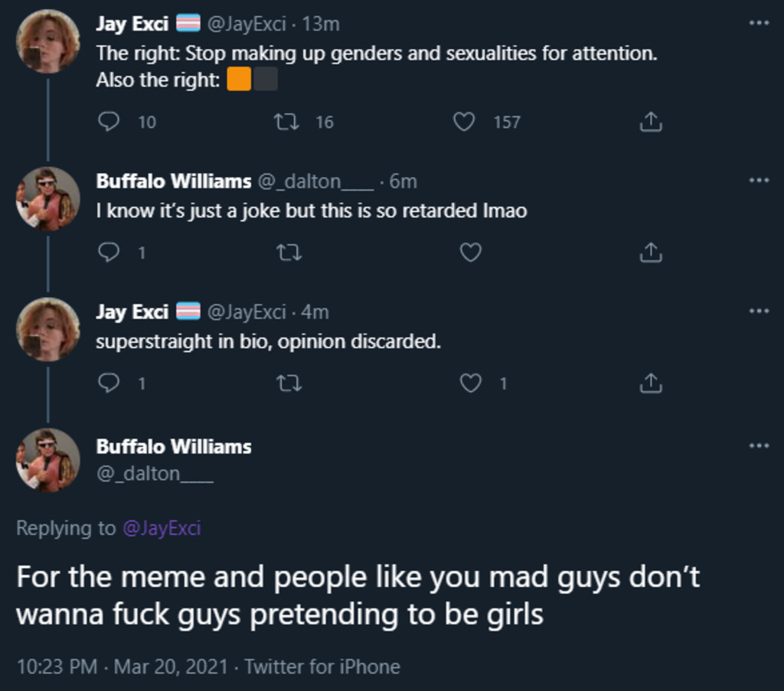This screenshot has height=691, width=784.
Task: Click Buffalo Williams' avatar on main tweet
Action: 47,459
